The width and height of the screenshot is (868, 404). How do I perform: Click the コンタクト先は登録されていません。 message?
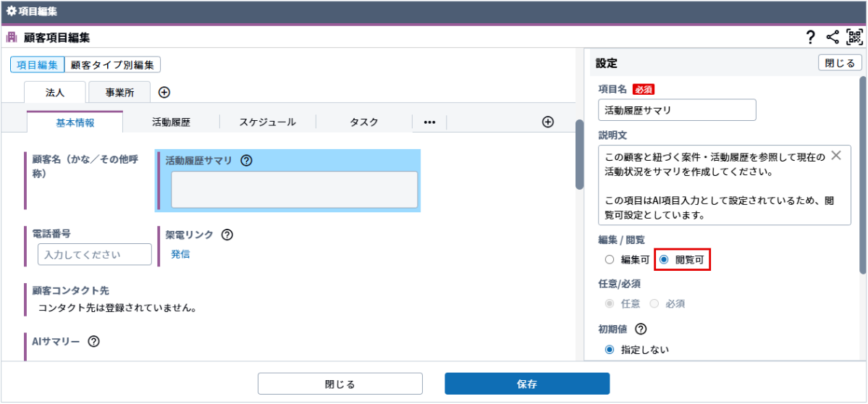(117, 308)
